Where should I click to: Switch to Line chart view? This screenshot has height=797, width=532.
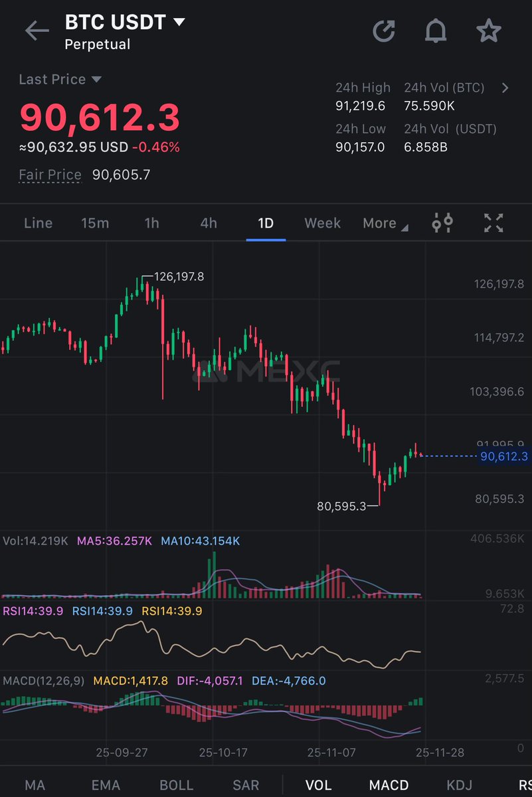38,223
